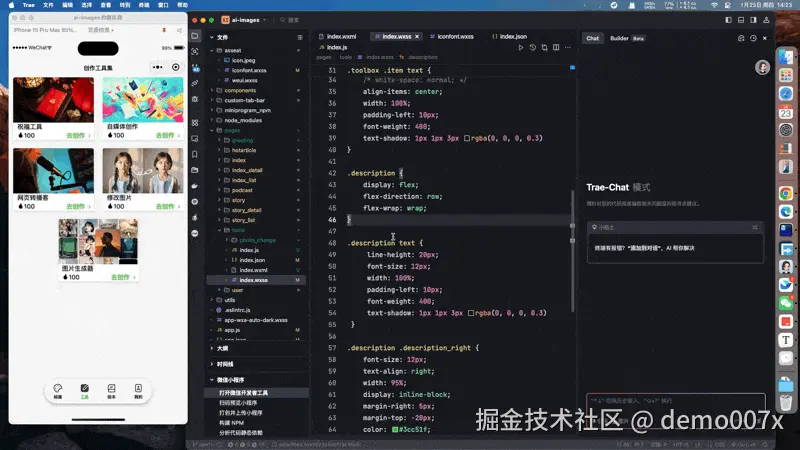The image size is (800, 450).
Task: Select the index.wxss file in the explorer tree
Action: [256, 280]
